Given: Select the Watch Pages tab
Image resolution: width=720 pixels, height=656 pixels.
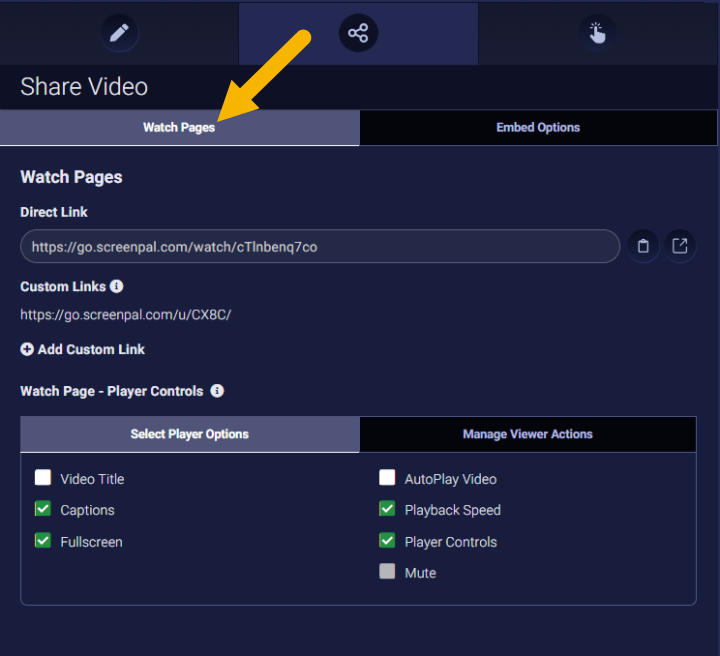Looking at the screenshot, I should [179, 128].
